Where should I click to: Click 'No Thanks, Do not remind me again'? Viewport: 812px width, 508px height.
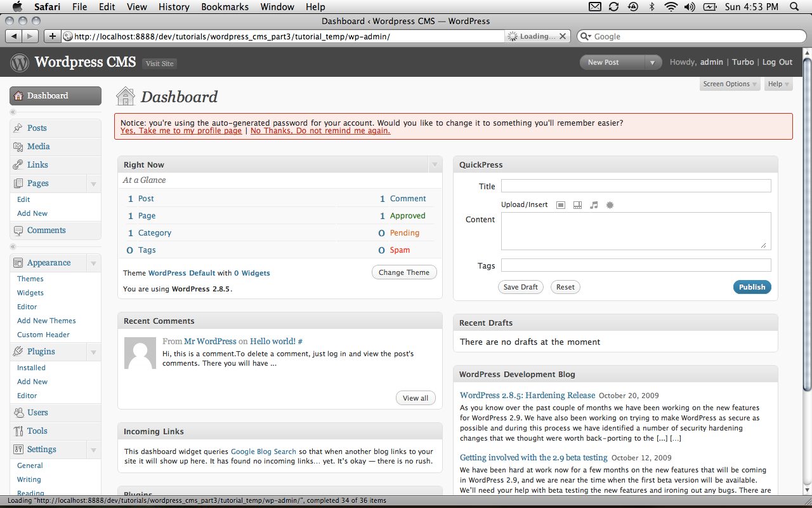pos(320,131)
